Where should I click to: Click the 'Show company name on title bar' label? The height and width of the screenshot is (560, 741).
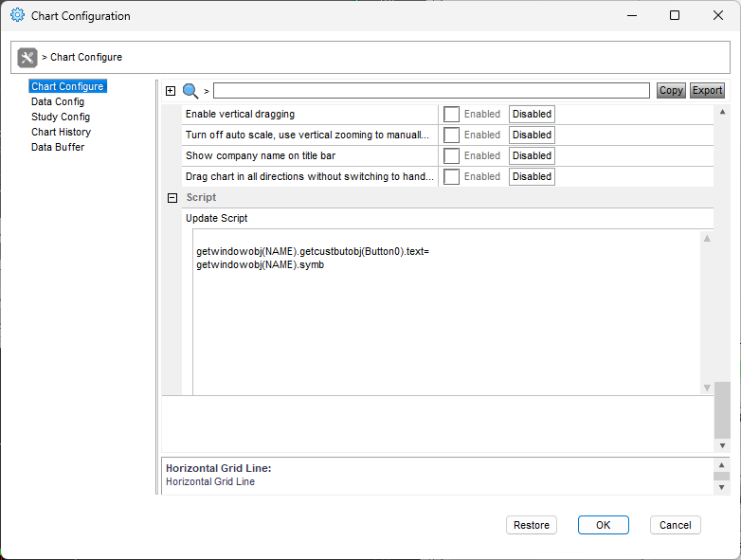(x=261, y=156)
